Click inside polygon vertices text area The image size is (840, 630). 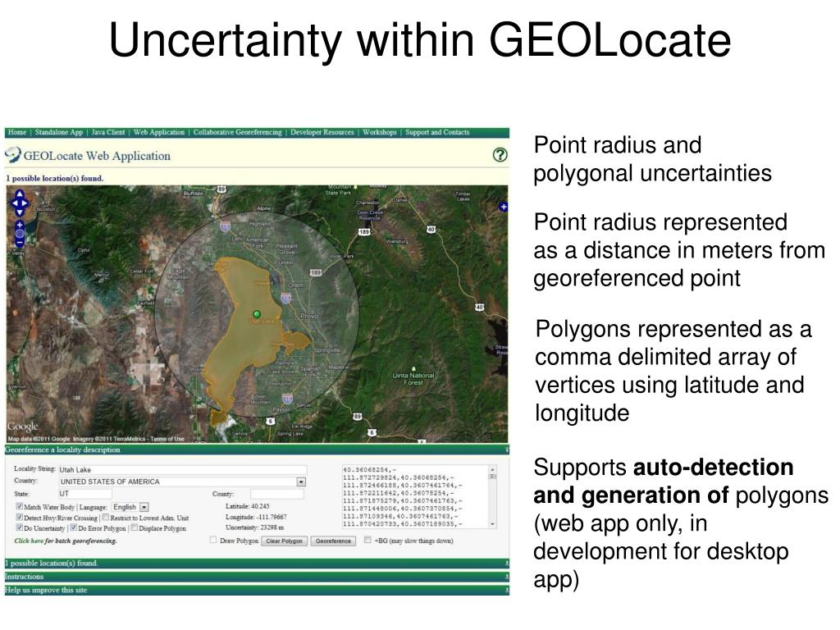point(415,497)
